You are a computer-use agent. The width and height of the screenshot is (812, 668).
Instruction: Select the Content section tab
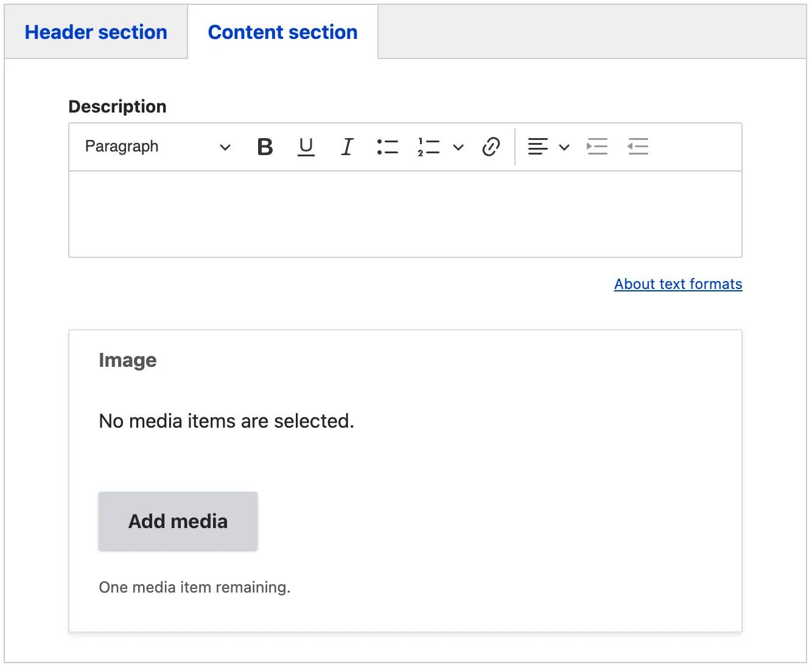(282, 32)
